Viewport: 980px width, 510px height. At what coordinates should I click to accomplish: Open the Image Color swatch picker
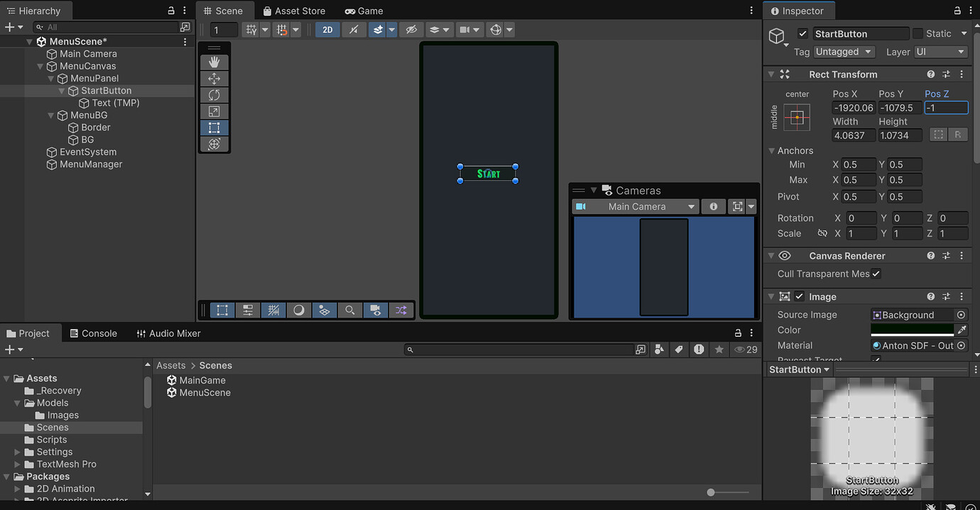coord(911,330)
